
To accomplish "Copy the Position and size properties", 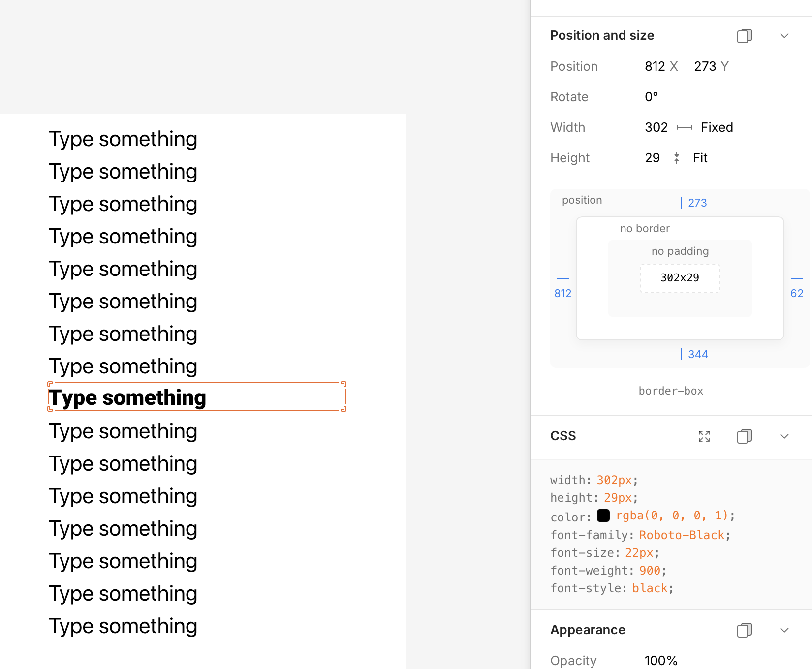I will 744,36.
